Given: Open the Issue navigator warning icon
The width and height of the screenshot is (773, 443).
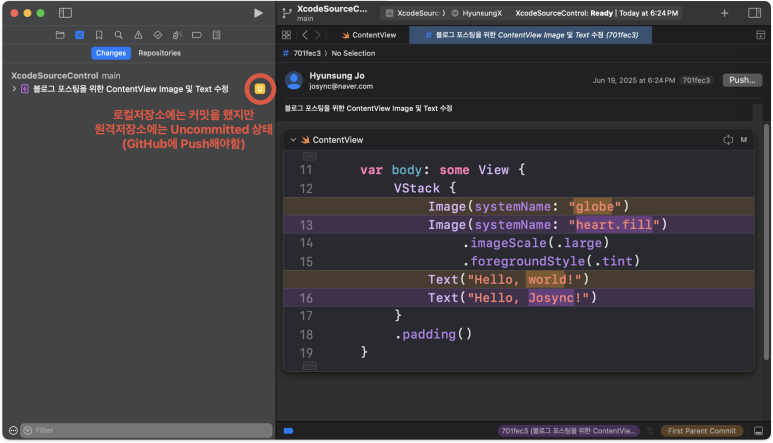Looking at the screenshot, I should tap(138, 35).
